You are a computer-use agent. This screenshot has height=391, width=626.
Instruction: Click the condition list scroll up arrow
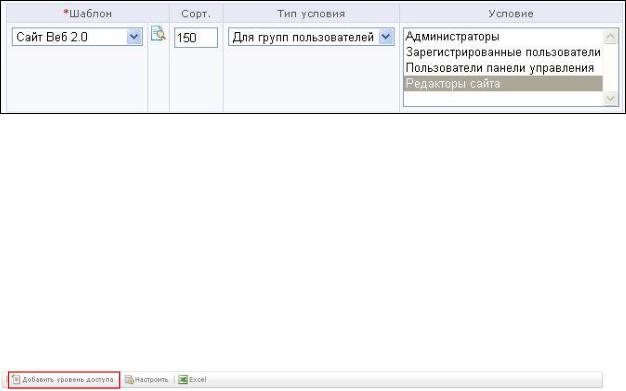610,37
